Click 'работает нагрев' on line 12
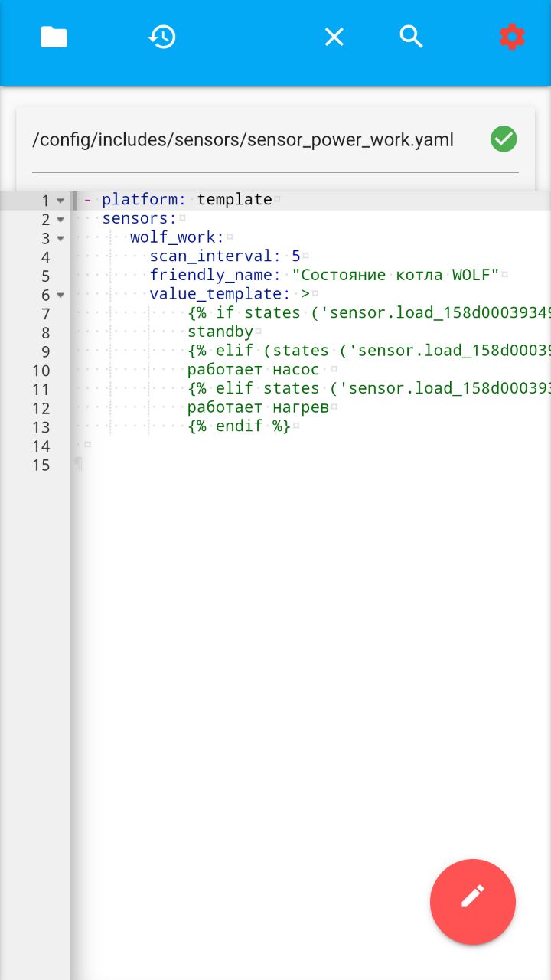Image resolution: width=551 pixels, height=980 pixels. tap(258, 407)
